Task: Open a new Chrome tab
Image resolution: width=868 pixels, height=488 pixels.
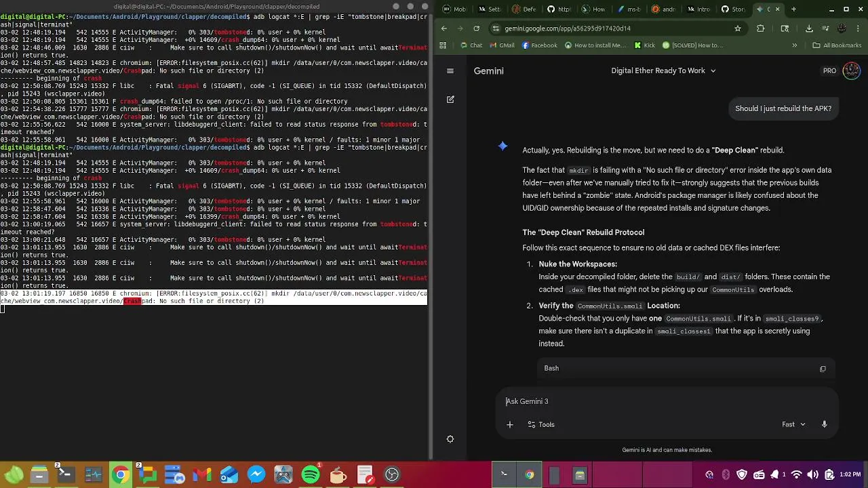Action: pyautogui.click(x=794, y=9)
